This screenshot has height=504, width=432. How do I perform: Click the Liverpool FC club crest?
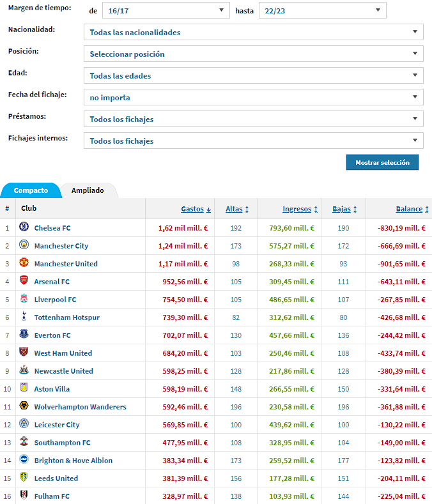(x=24, y=298)
